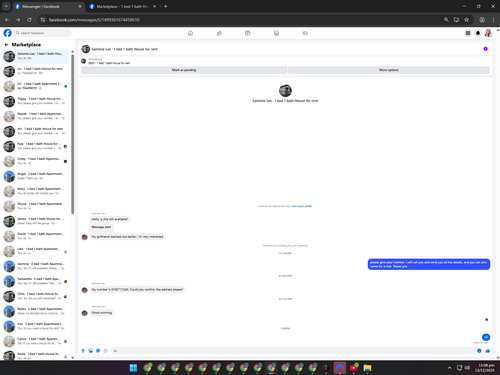Open the Corey 1 bed 1 bath conversation

(x=35, y=161)
